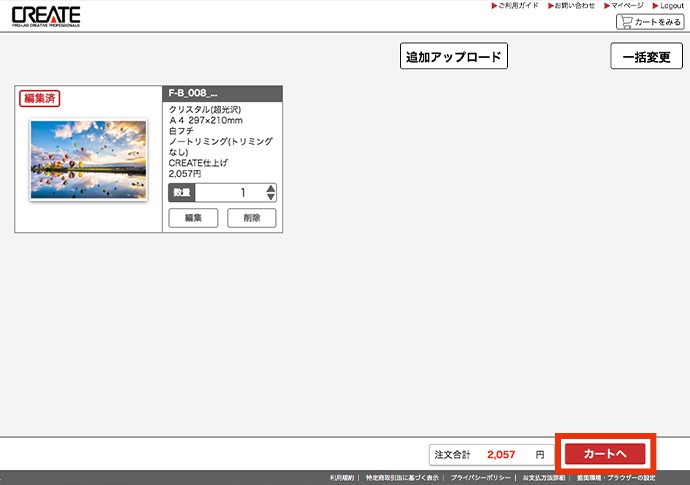Click the Logout link
This screenshot has height=485, width=690.
(668, 6)
